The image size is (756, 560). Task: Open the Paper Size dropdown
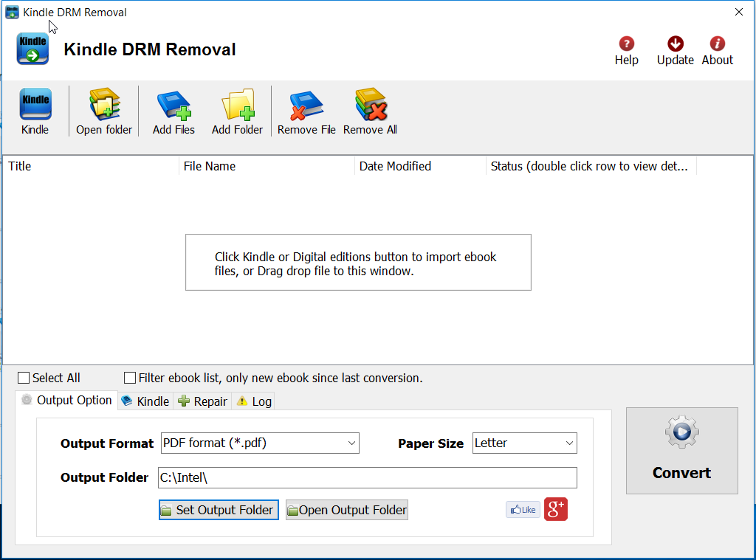click(524, 443)
